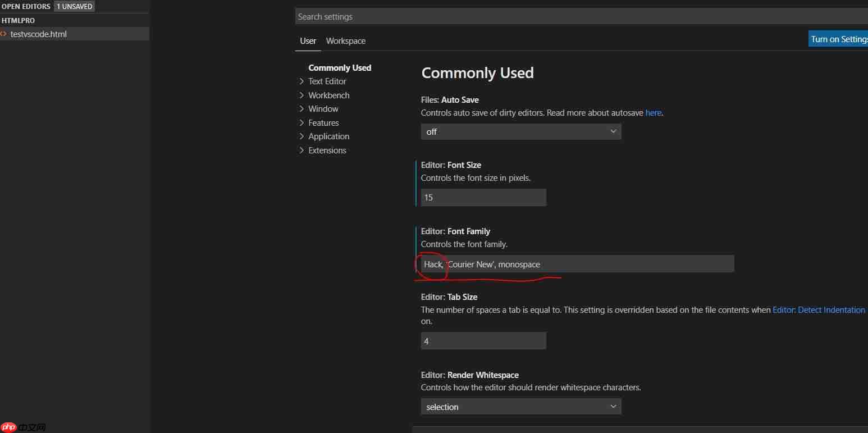Select the Window category label

point(323,109)
